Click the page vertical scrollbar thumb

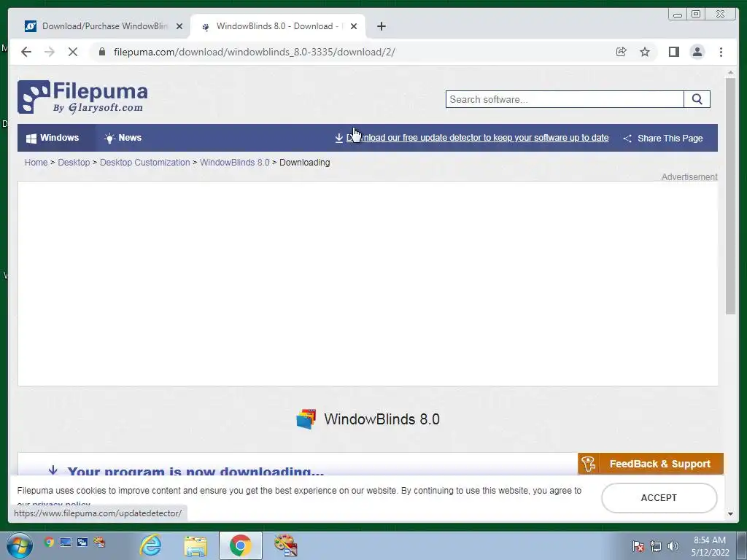(x=731, y=195)
